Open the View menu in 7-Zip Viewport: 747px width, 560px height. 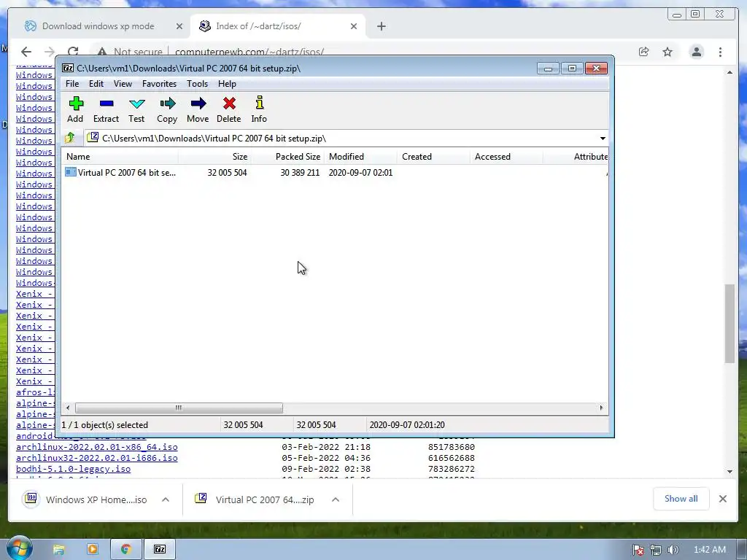[123, 84]
